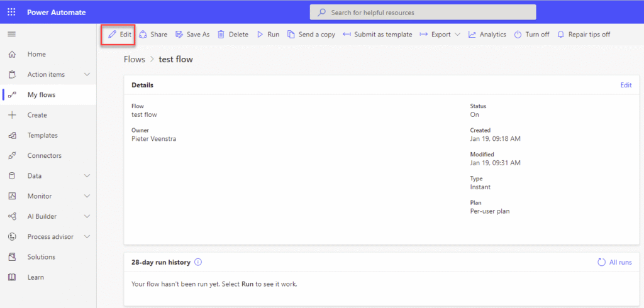Screen dimensions: 644x308
Task: Expand the Monitor section chevron
Action: (87, 196)
